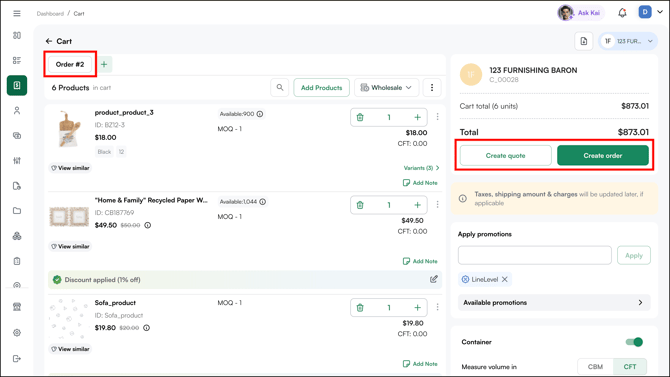Viewport: 670px width, 377px height.
Task: Click the promotion code input field
Action: coord(535,256)
